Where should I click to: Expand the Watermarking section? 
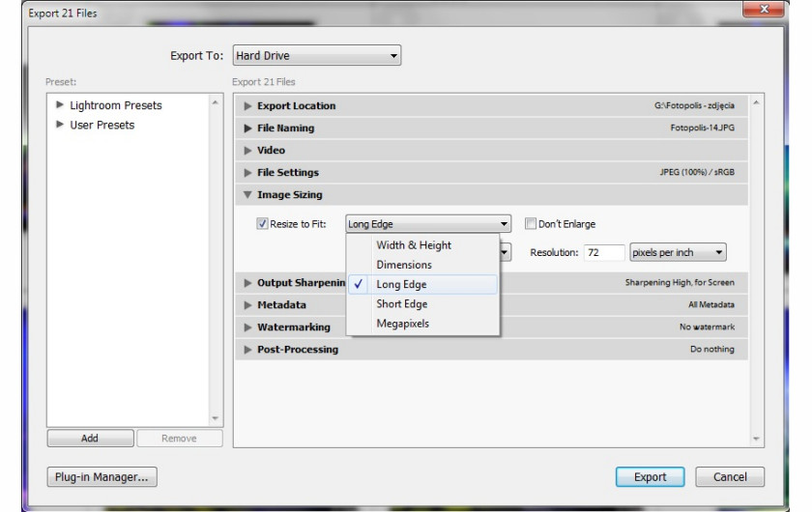click(x=247, y=327)
